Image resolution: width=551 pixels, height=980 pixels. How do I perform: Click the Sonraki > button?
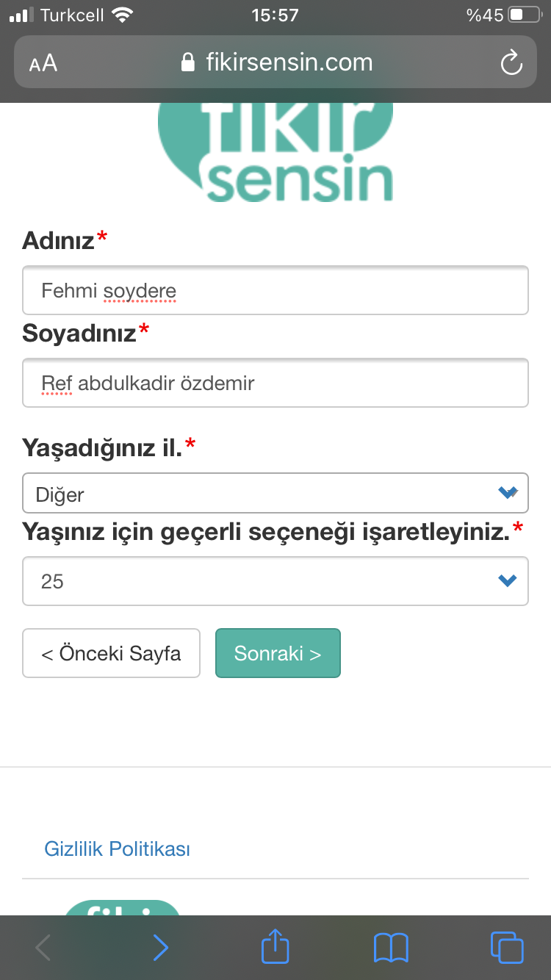coord(278,653)
